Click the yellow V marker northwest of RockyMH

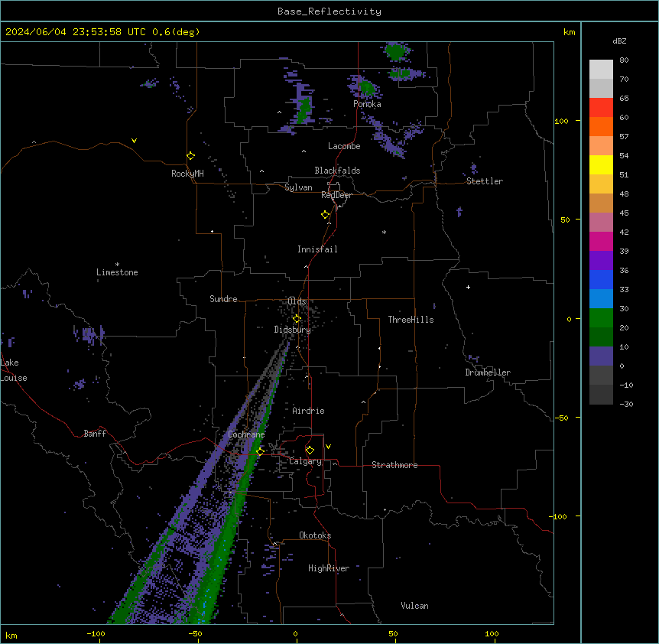pyautogui.click(x=134, y=141)
